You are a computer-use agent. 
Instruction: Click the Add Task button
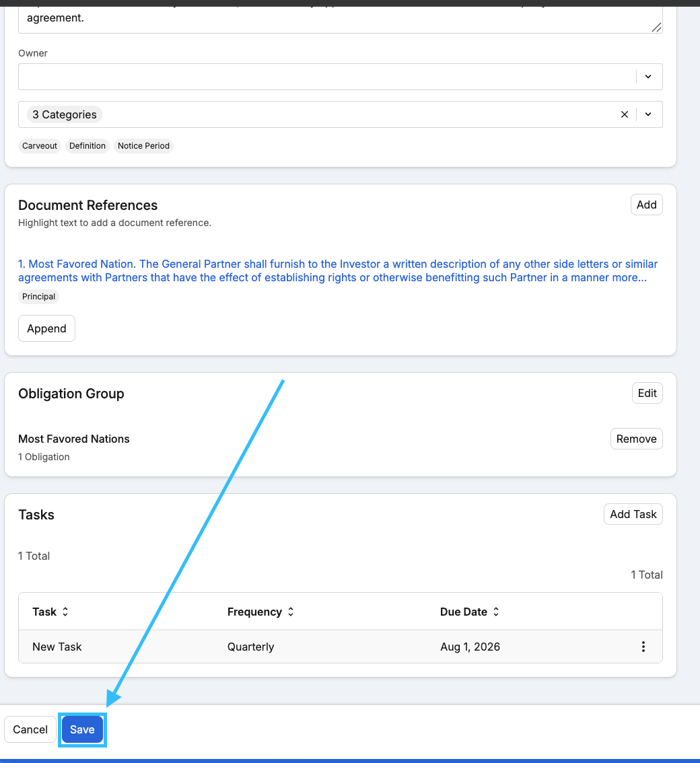click(x=633, y=514)
